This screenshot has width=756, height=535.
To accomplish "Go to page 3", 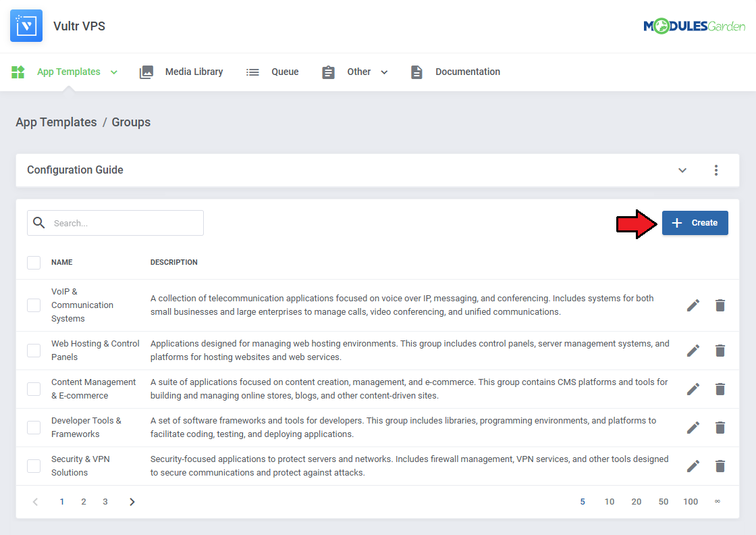I will (105, 502).
